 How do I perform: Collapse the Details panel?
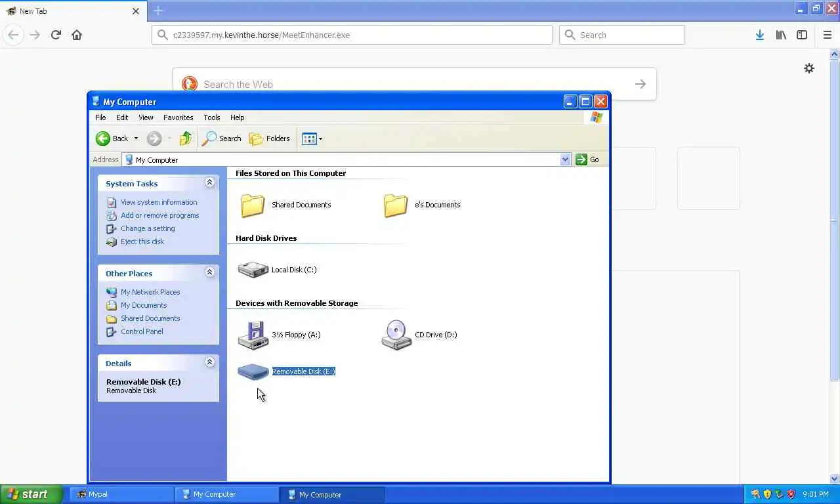[x=210, y=362]
